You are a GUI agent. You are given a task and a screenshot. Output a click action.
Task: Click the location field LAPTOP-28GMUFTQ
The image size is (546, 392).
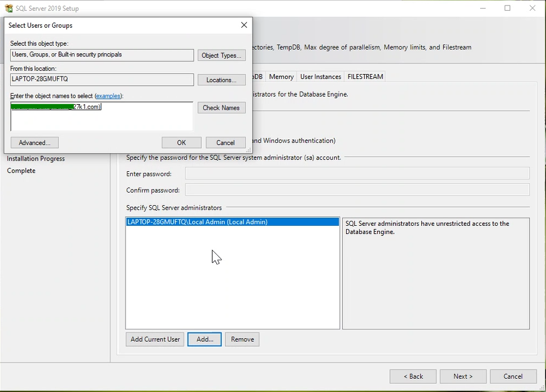[x=102, y=79]
